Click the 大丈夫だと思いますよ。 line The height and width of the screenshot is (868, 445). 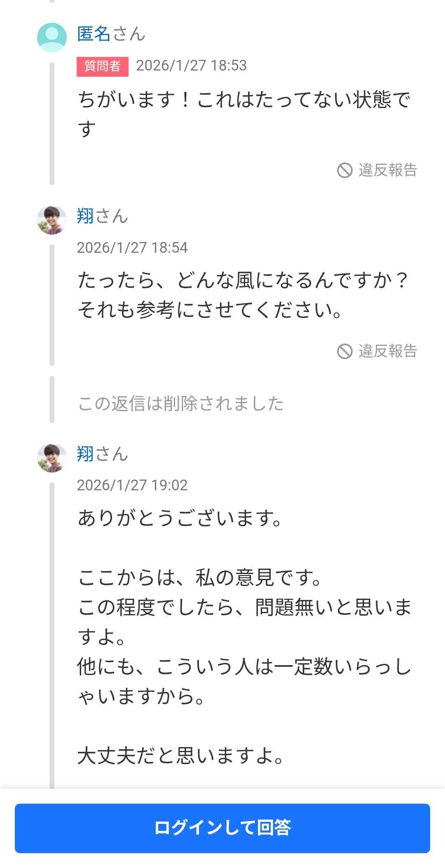pyautogui.click(x=181, y=755)
